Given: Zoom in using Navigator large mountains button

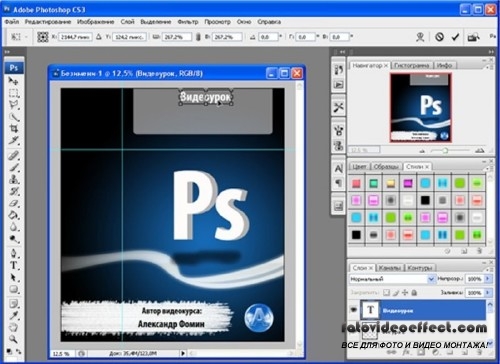Looking at the screenshot, I should click(480, 151).
